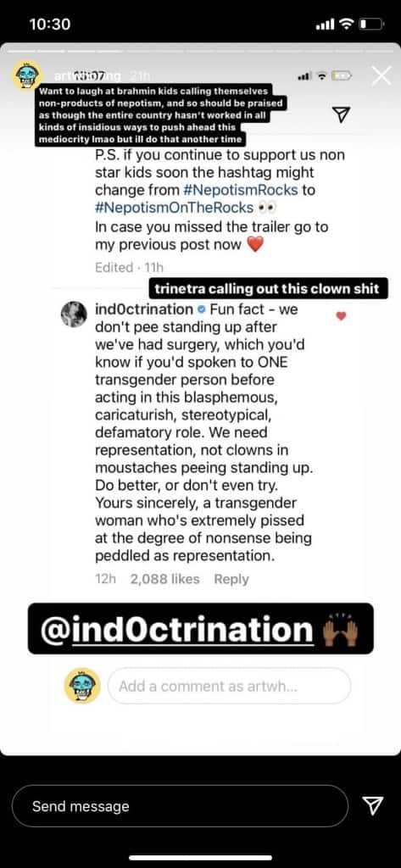Tap the Wi-Fi status icon
This screenshot has width=401, height=868.
click(x=346, y=25)
